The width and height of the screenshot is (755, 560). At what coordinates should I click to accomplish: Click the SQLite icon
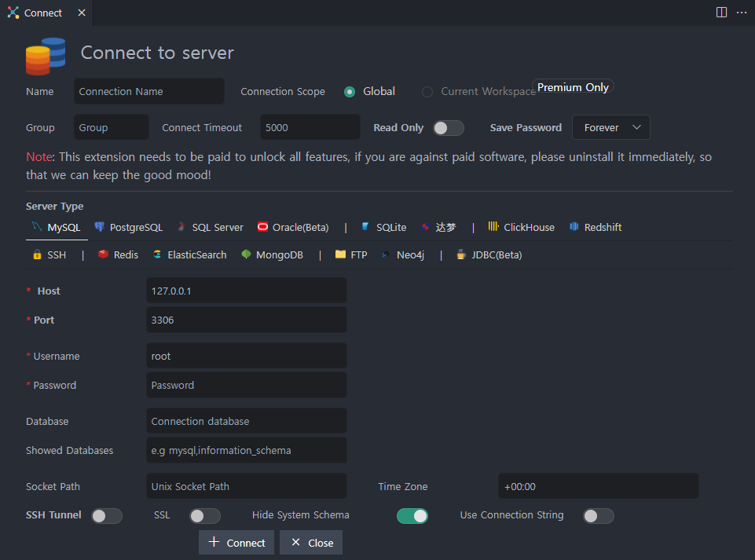coord(365,226)
